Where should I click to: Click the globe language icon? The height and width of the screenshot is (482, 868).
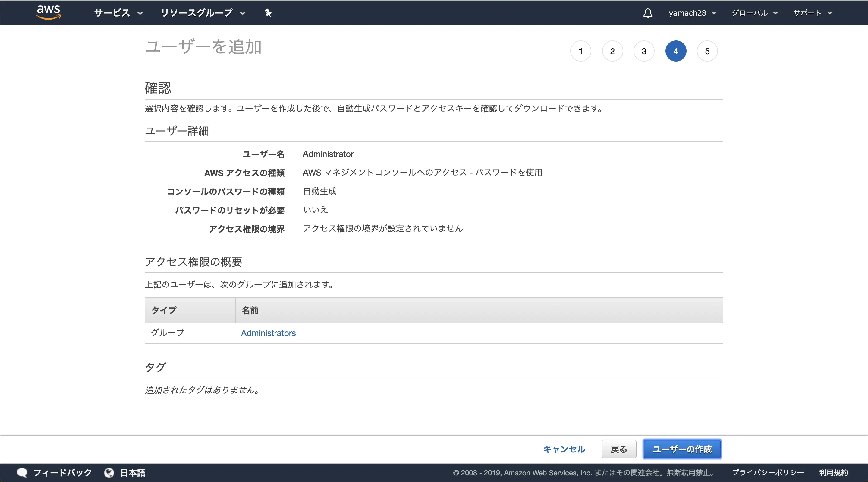109,473
